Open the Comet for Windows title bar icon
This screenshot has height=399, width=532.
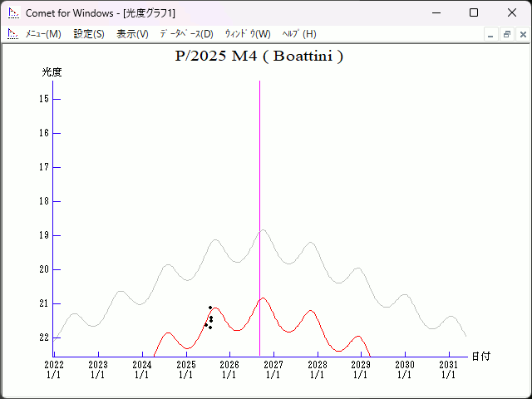(12, 12)
